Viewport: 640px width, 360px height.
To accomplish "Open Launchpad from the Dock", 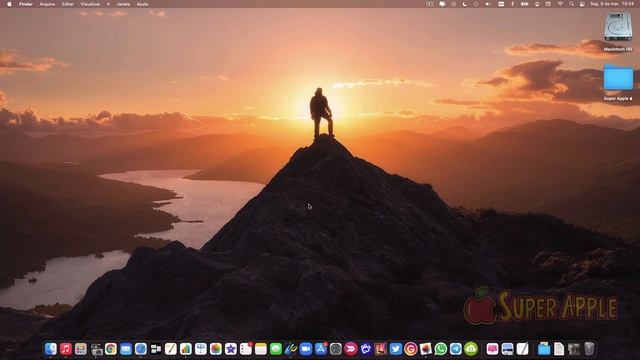I will tap(81, 349).
